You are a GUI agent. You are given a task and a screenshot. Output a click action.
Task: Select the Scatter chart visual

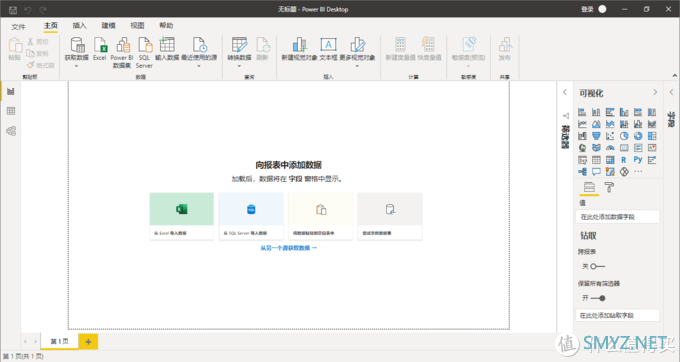(610, 136)
